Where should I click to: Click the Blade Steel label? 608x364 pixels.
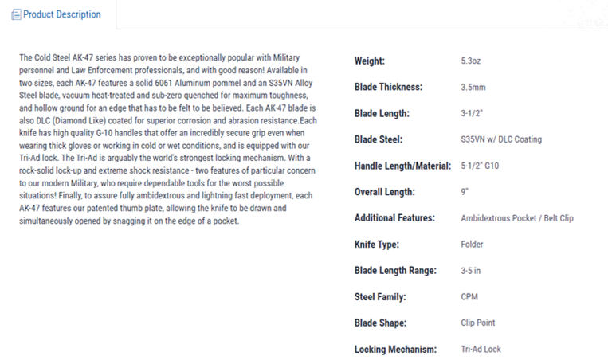click(378, 139)
